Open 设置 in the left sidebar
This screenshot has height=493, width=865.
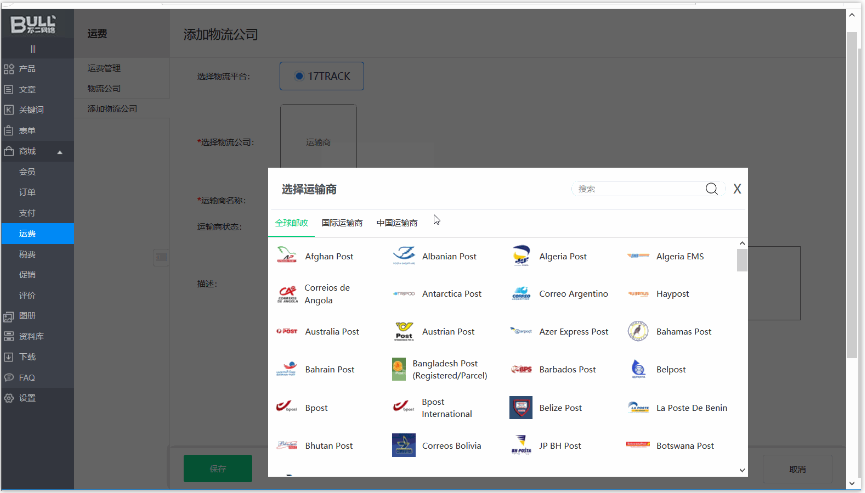tap(27, 398)
